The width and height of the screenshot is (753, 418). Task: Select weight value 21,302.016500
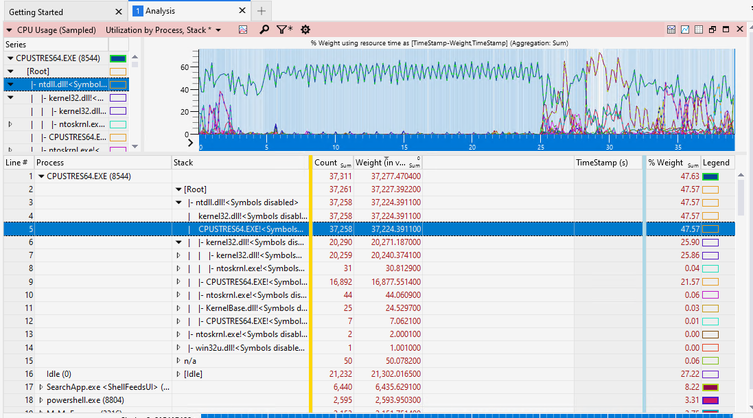[x=396, y=374]
